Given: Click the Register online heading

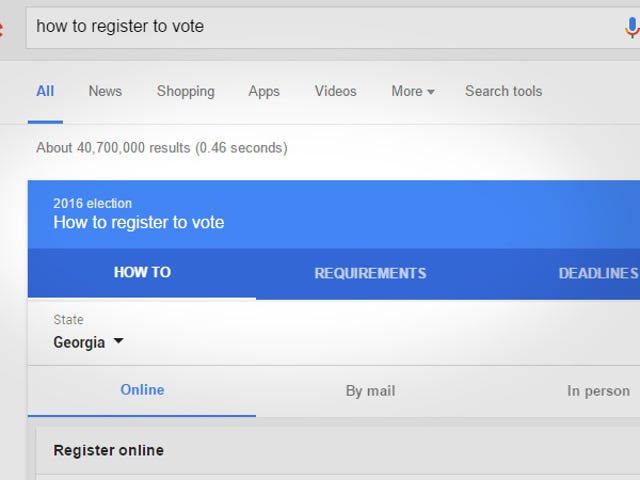Looking at the screenshot, I should (109, 450).
